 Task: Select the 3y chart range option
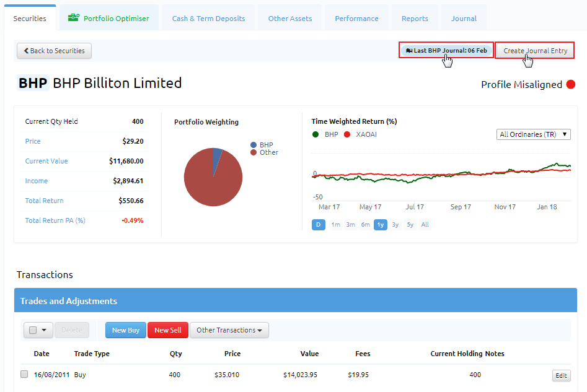tap(395, 224)
